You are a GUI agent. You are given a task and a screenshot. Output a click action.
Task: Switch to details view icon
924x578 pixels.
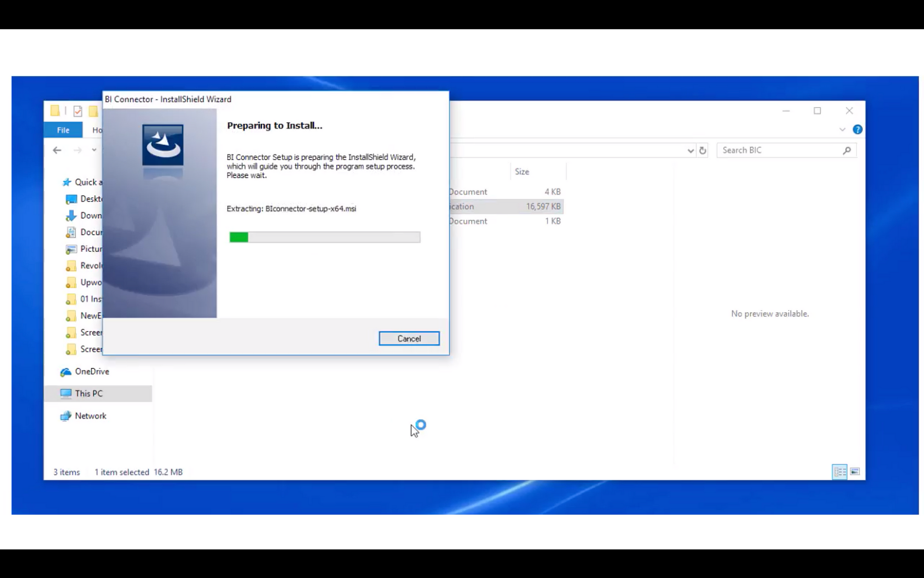pos(839,472)
